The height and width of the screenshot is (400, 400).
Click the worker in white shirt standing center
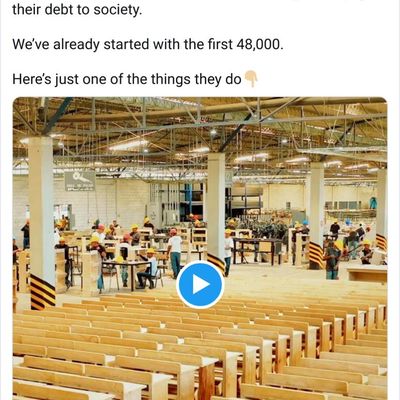[174, 253]
